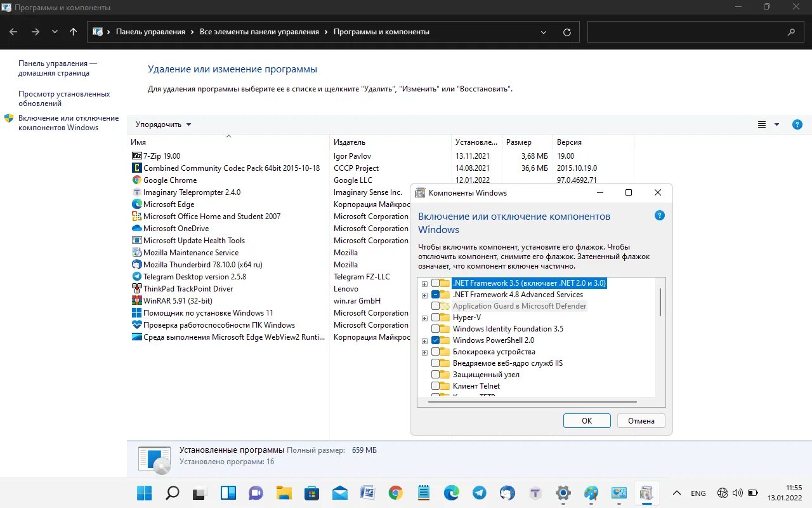Click horizontal scrollbar in components list
812x508 pixels.
[x=533, y=401]
